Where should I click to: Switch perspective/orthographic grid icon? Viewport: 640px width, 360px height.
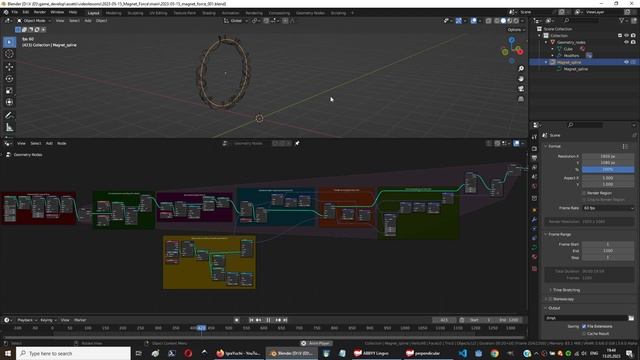click(x=521, y=99)
